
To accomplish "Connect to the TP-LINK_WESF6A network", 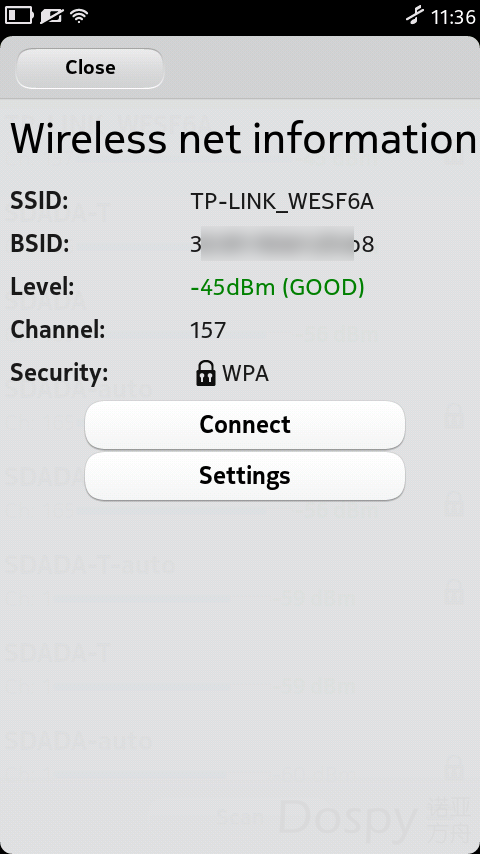I will point(245,425).
